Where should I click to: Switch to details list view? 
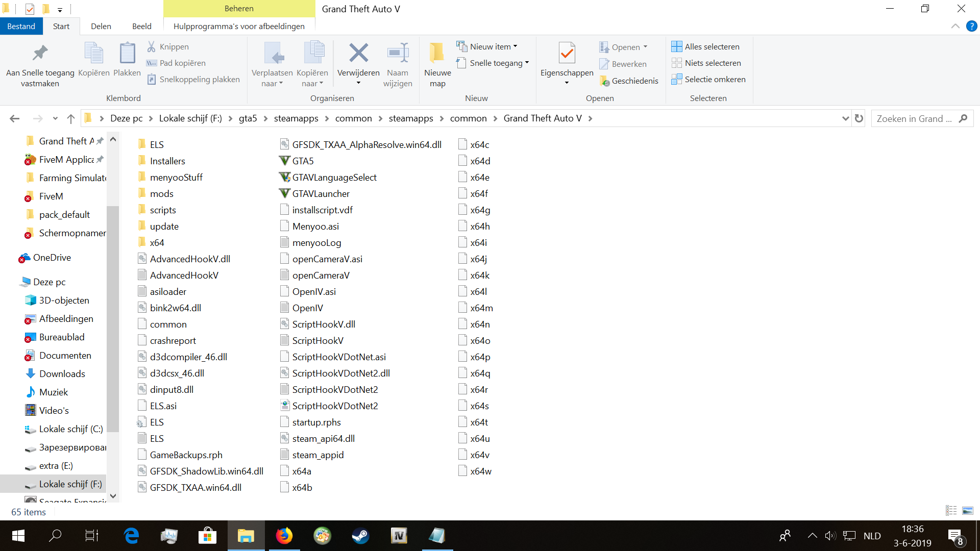[x=951, y=511]
